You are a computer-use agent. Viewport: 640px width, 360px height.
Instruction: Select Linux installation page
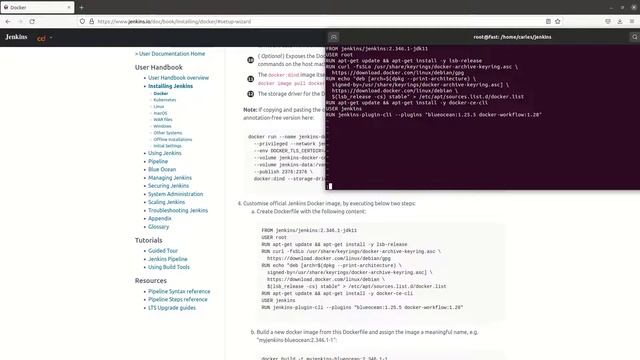click(159, 107)
